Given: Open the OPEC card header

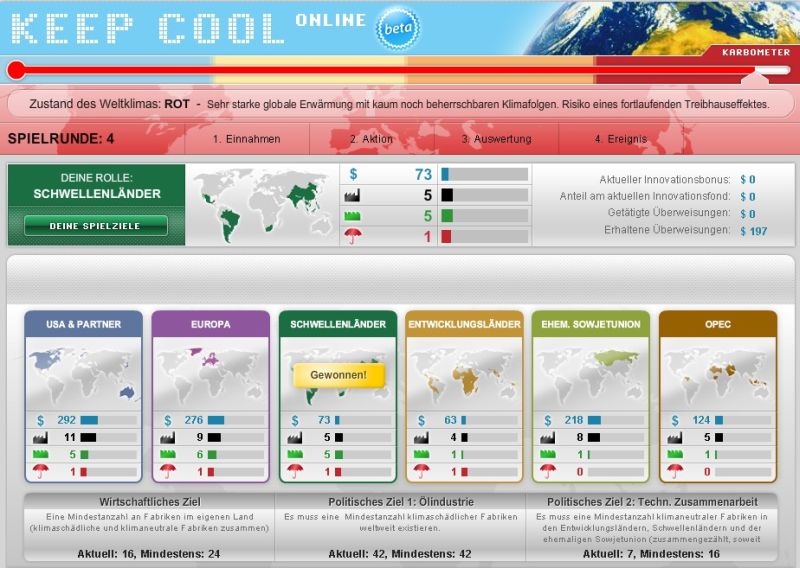Looking at the screenshot, I should click(718, 324).
